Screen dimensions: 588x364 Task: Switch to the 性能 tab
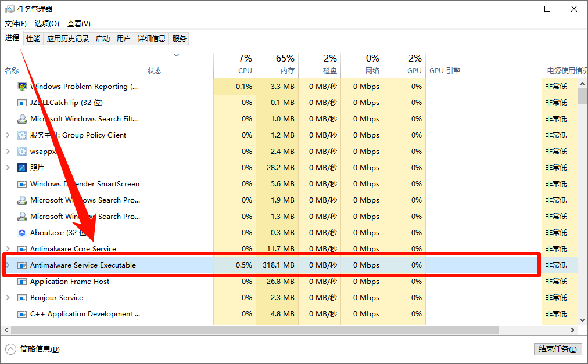(x=33, y=38)
